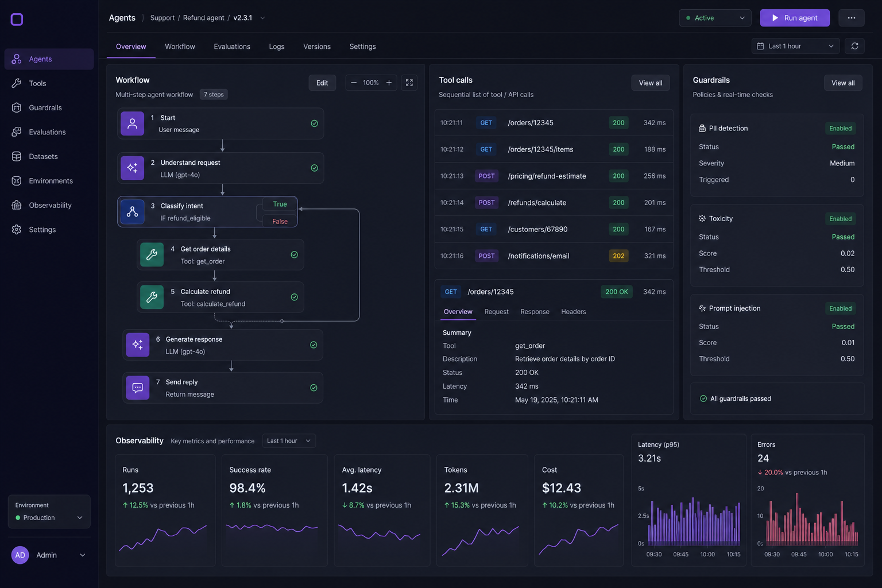Click the app logo in the sidebar

click(x=17, y=20)
